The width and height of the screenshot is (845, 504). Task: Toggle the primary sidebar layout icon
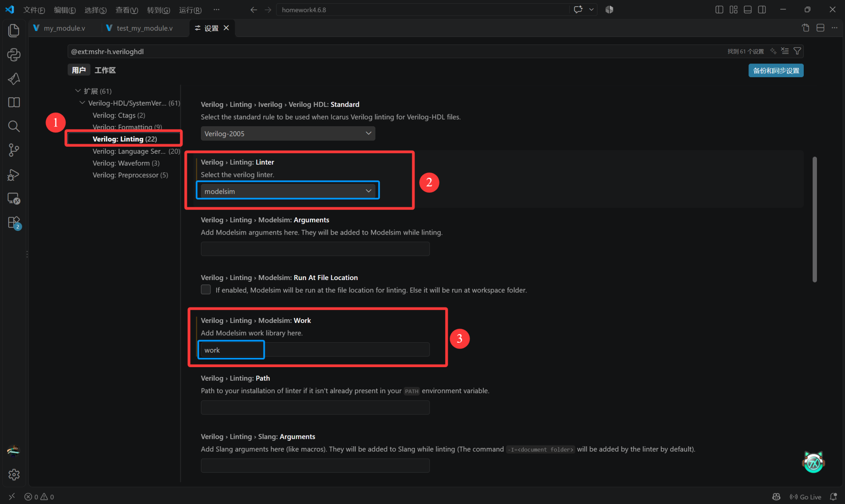pyautogui.click(x=719, y=9)
